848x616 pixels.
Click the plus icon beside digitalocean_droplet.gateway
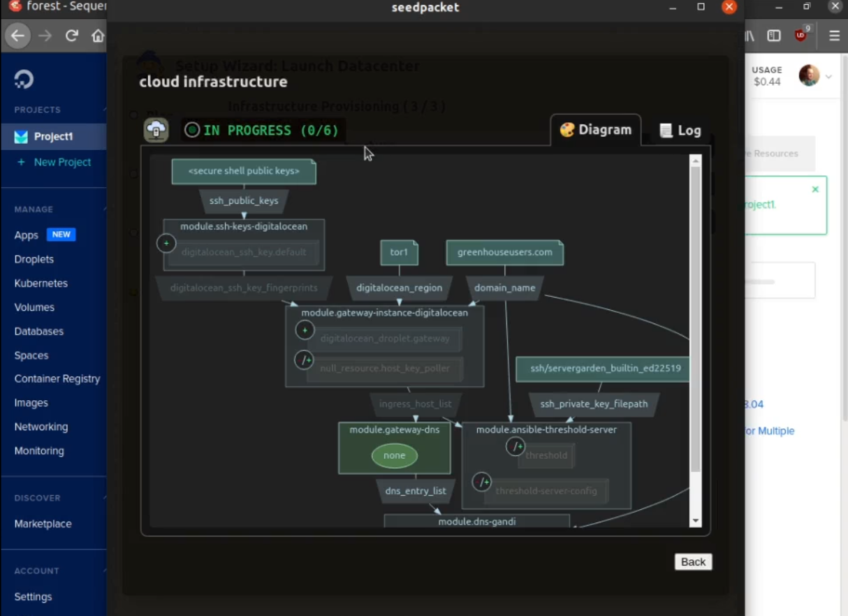(305, 330)
